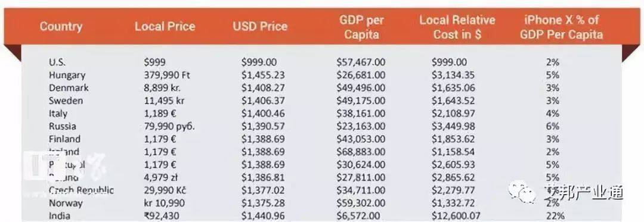Select Denmark's GDP value $49,496.00
Image resolution: width=644 pixels, height=222 pixels.
pos(361,88)
